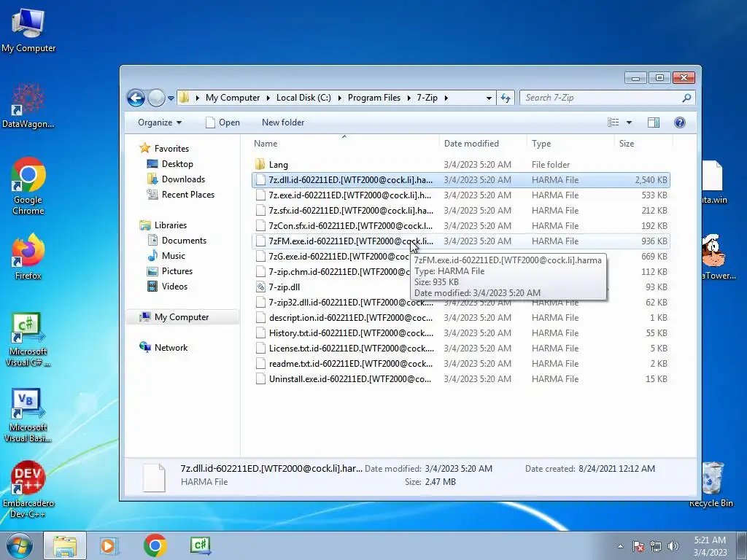Viewport: 747px width, 560px height.
Task: Select the readme.txt.id-602211ED file
Action: click(x=461, y=363)
